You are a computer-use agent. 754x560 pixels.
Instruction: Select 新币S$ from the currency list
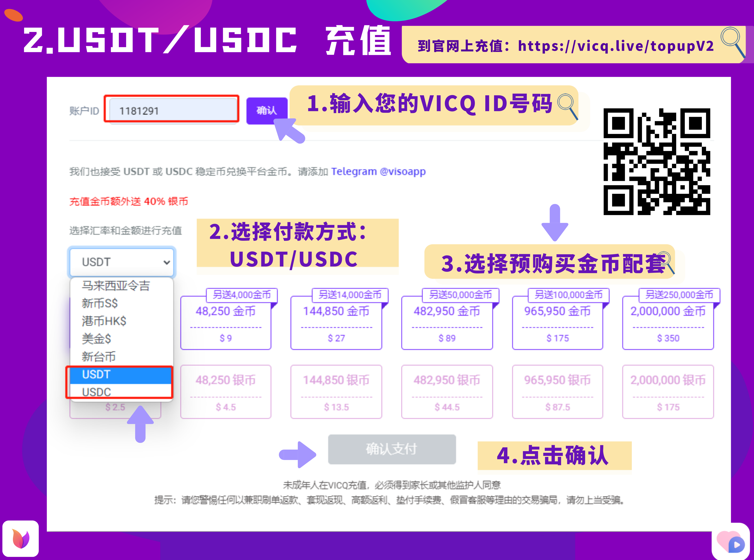(x=122, y=303)
